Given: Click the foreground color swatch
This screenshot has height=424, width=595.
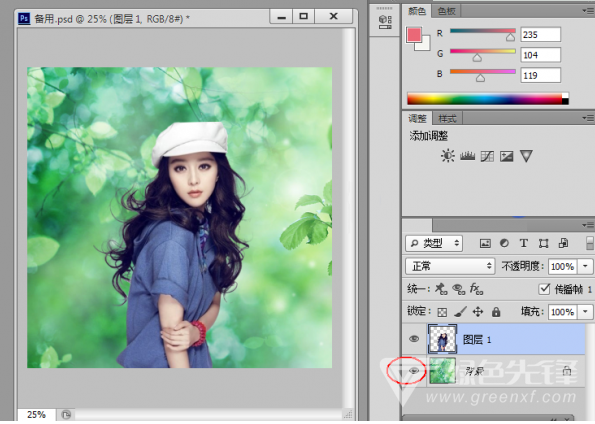Looking at the screenshot, I should (x=414, y=35).
